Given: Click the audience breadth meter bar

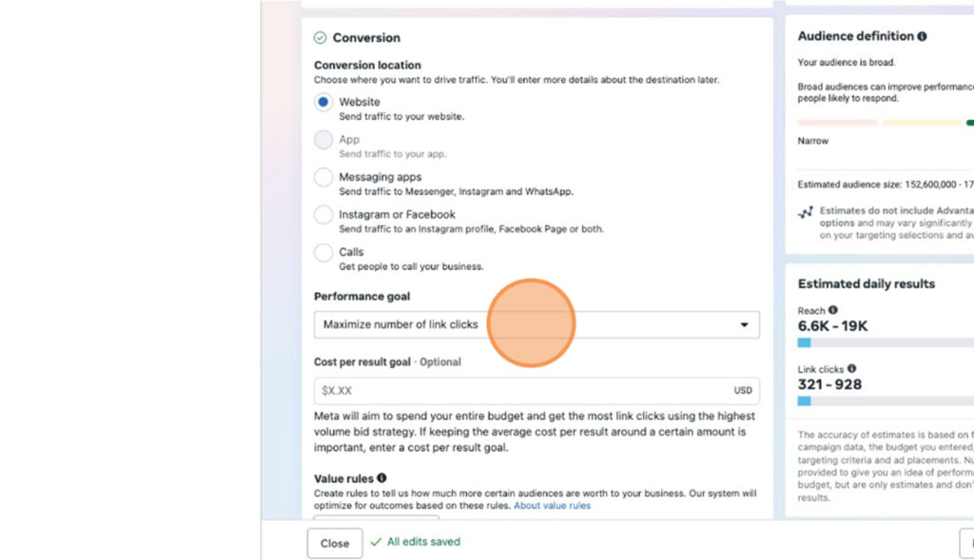Looking at the screenshot, I should click(885, 123).
